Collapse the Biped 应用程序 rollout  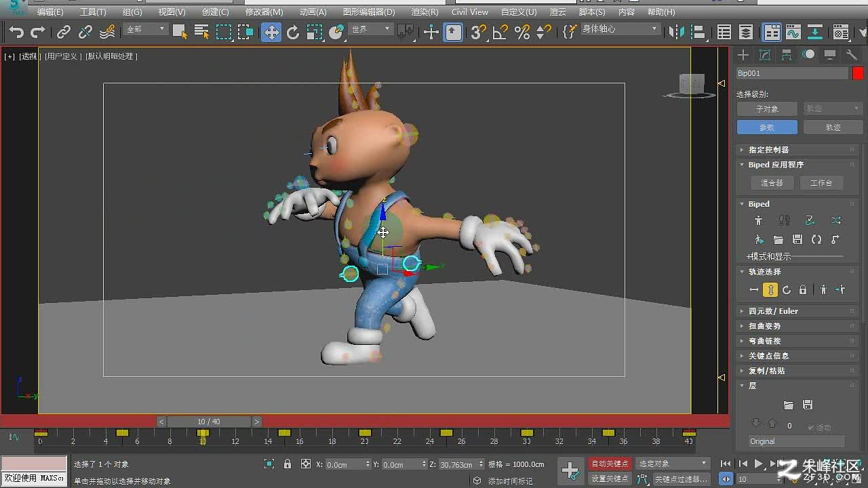coord(799,165)
